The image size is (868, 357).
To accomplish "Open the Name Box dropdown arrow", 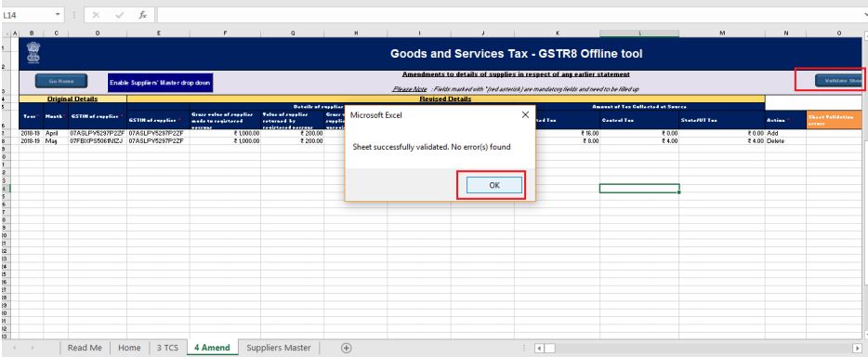I will [x=59, y=15].
